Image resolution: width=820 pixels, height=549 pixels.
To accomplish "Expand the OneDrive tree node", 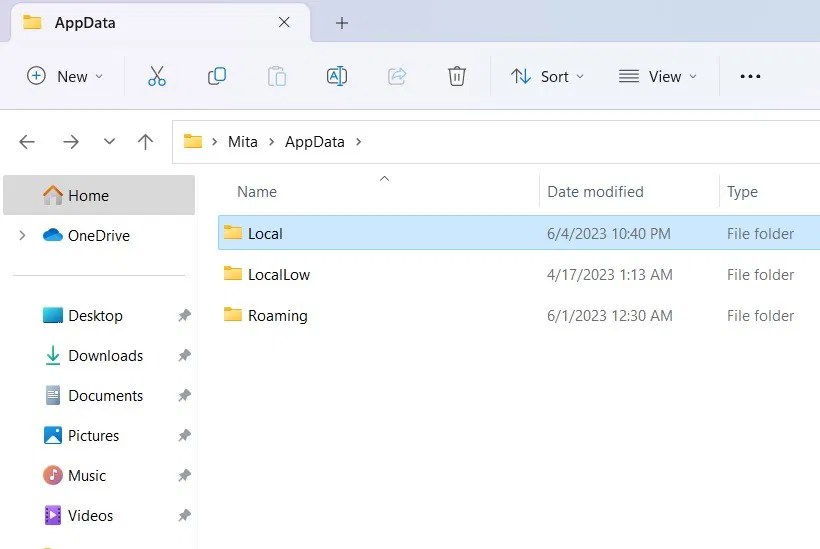I will (22, 235).
